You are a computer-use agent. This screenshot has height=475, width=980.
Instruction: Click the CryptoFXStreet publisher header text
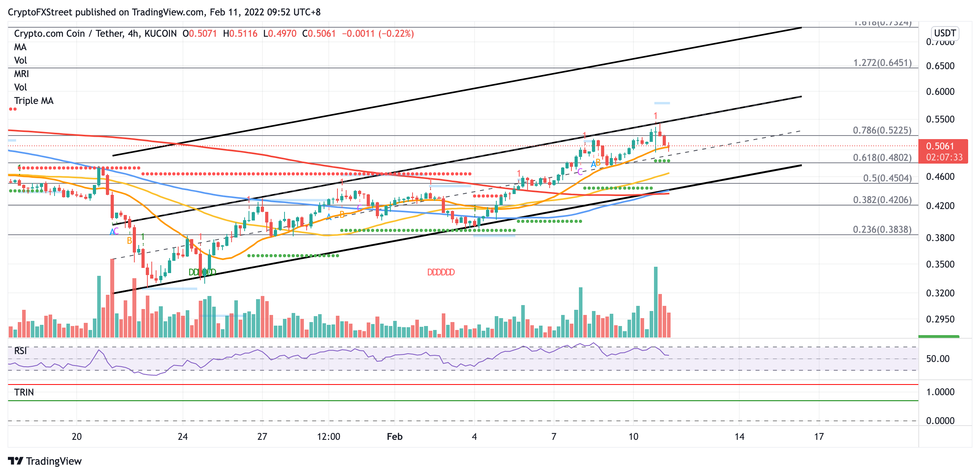pyautogui.click(x=164, y=12)
